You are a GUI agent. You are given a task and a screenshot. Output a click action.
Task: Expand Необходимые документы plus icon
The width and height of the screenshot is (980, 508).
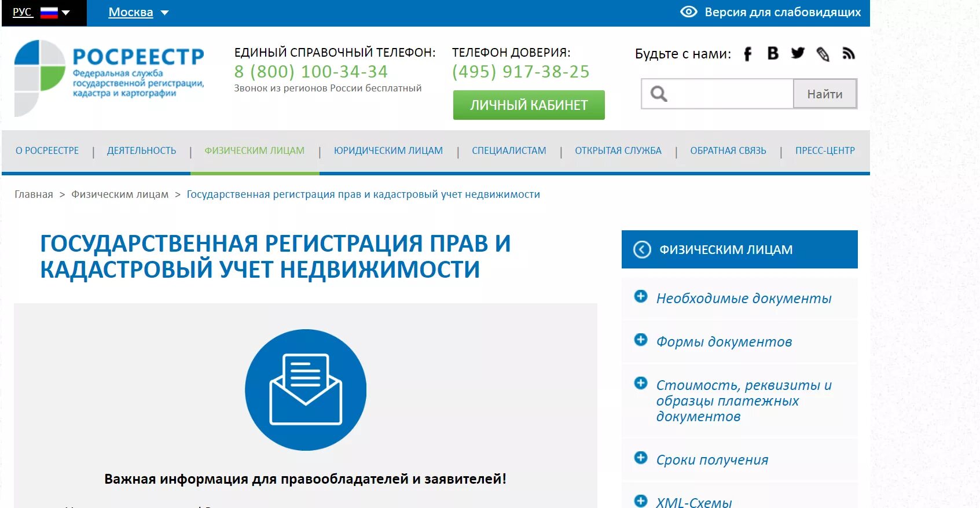[641, 296]
